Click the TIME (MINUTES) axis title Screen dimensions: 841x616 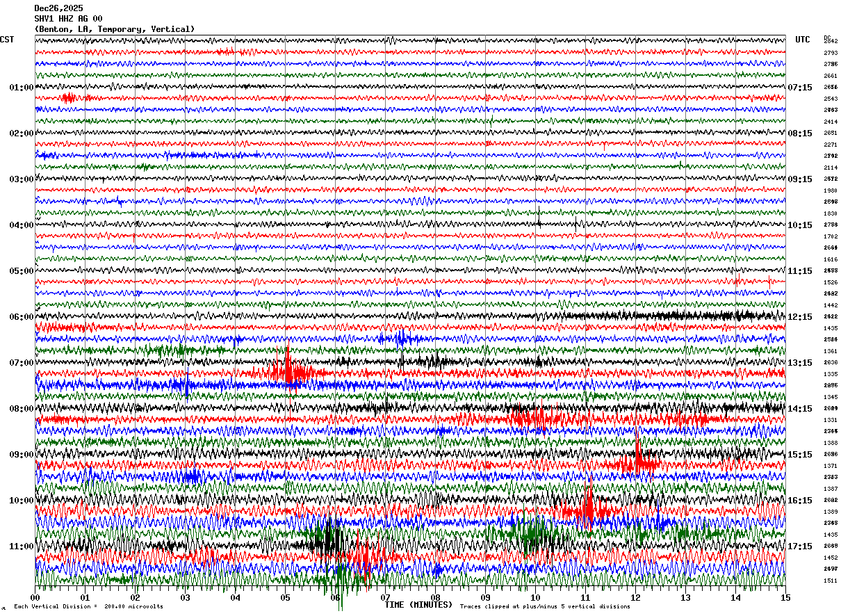pyautogui.click(x=418, y=605)
